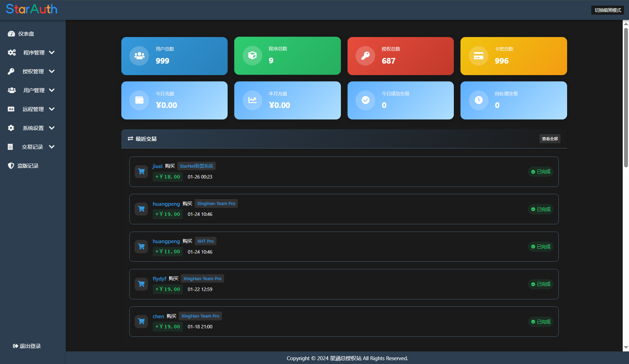The height and width of the screenshot is (364, 629).
Task: Click the cube icon in 程序总数 card
Action: click(x=252, y=56)
